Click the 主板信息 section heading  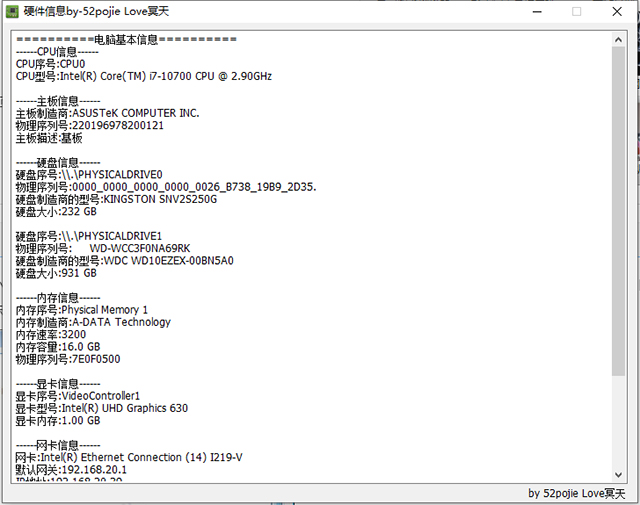(x=58, y=101)
